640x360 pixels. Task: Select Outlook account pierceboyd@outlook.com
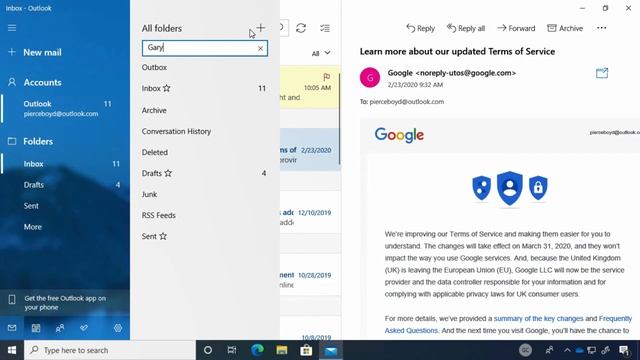[x=65, y=108]
